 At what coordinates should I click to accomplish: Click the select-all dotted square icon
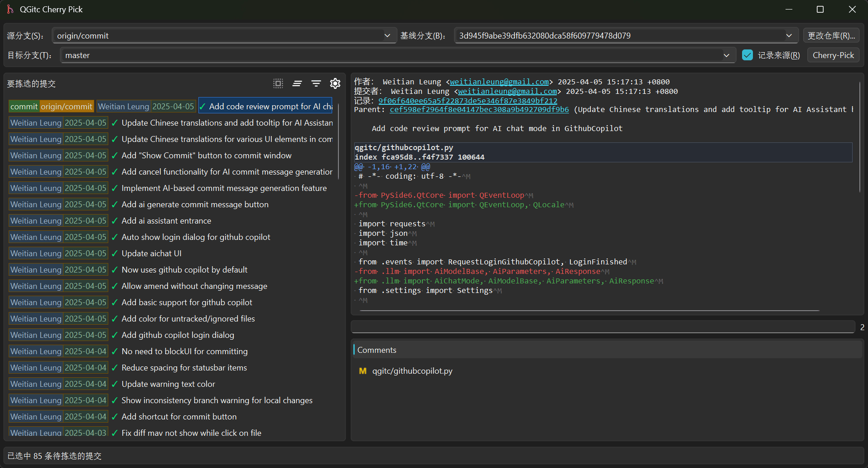pyautogui.click(x=278, y=83)
